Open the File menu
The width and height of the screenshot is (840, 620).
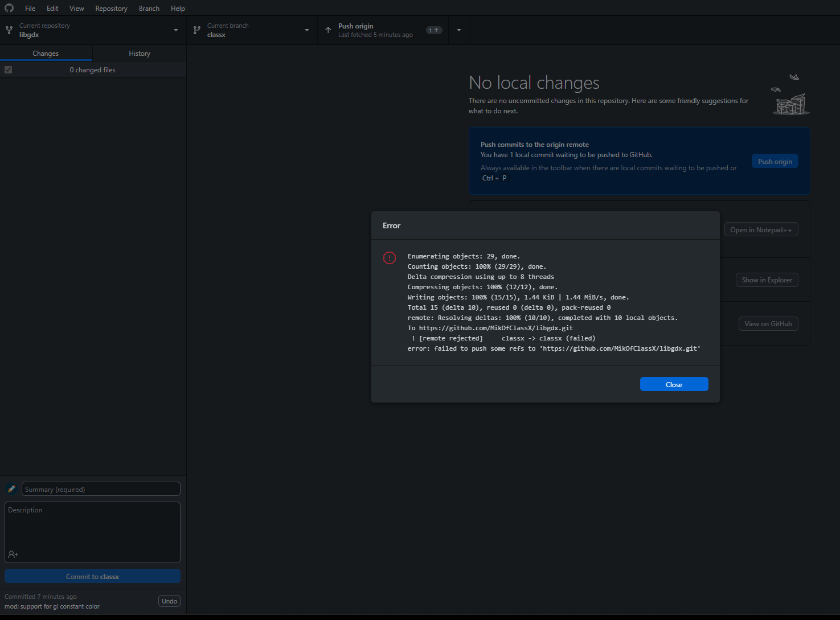tap(30, 9)
